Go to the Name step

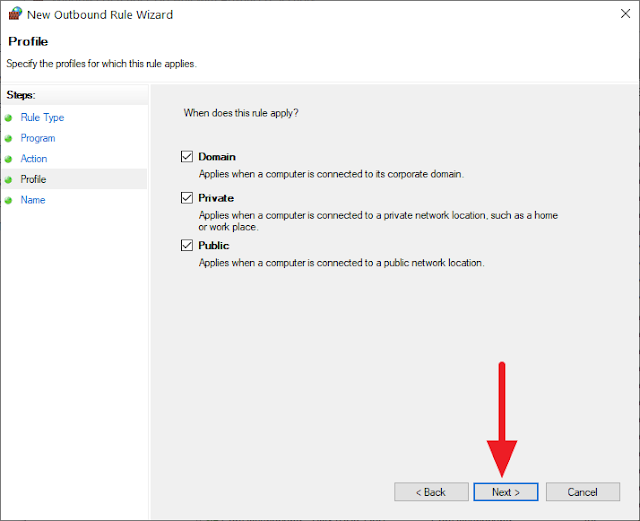tap(33, 200)
